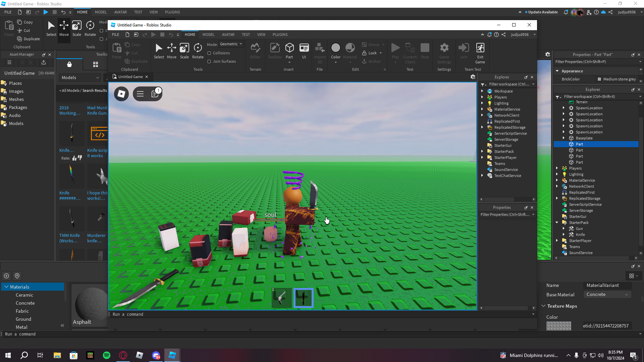Click the Spotify icon in the taskbar

pos(107,355)
